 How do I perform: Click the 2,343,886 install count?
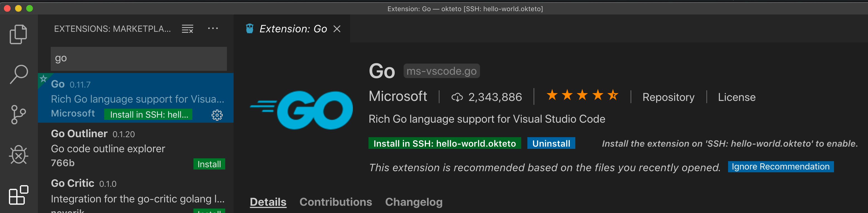(495, 97)
